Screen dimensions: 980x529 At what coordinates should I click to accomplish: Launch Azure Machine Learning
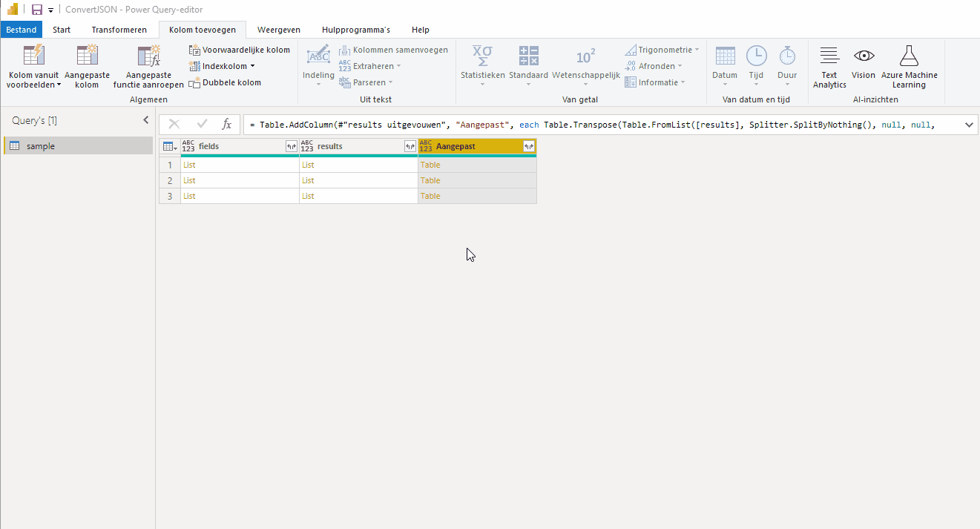click(x=909, y=67)
